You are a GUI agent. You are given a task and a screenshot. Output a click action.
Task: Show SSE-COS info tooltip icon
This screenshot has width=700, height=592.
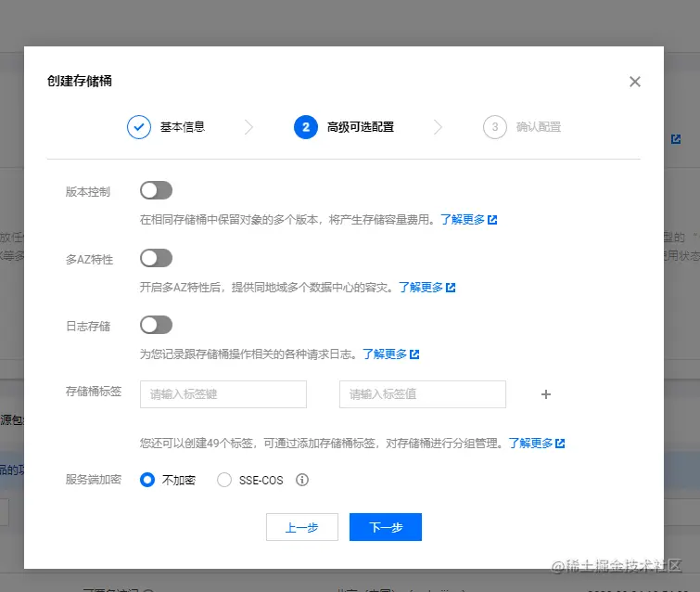pyautogui.click(x=302, y=480)
